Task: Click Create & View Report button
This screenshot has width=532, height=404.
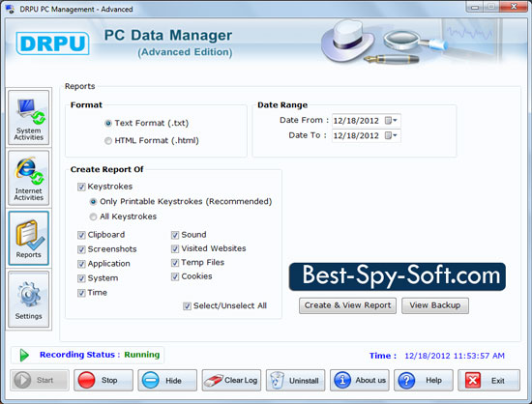Action: (x=347, y=305)
